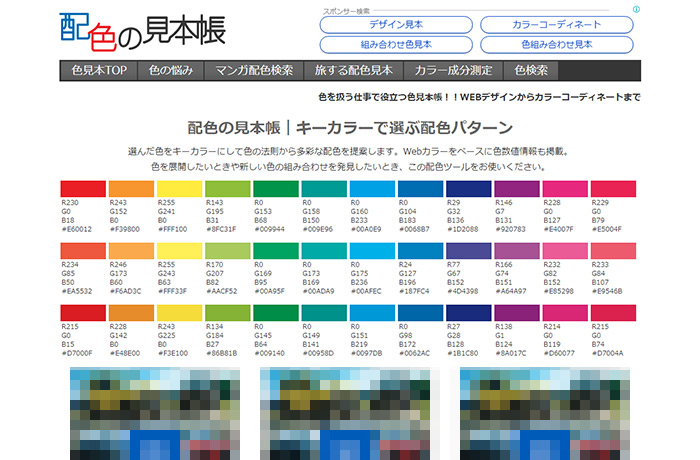This screenshot has width=700, height=460.
Task: Select the light green #AACF52 swatch
Action: click(228, 251)
